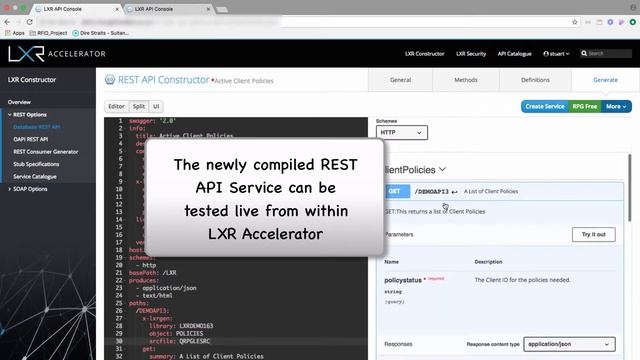Click the line 26 fold arrow
The width and height of the screenshot is (640, 360).
(x=125, y=311)
